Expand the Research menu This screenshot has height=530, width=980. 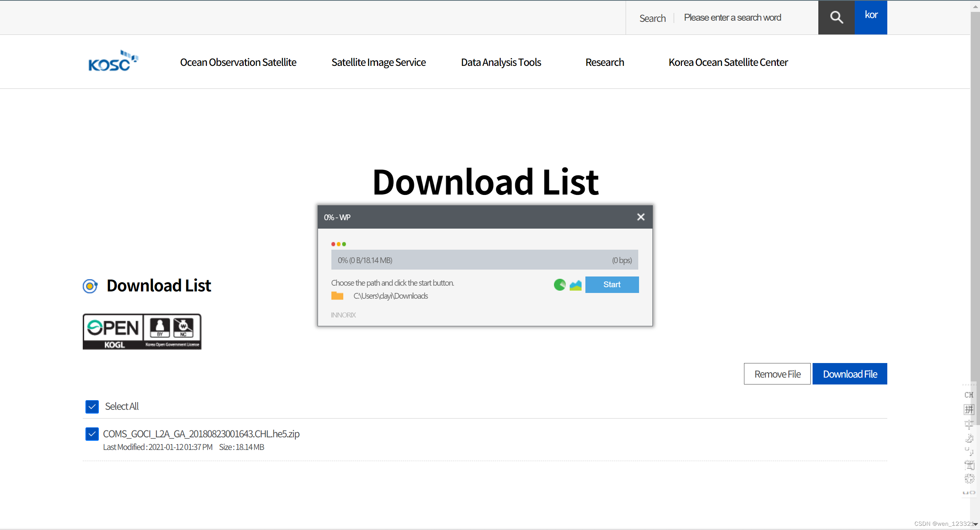point(605,62)
